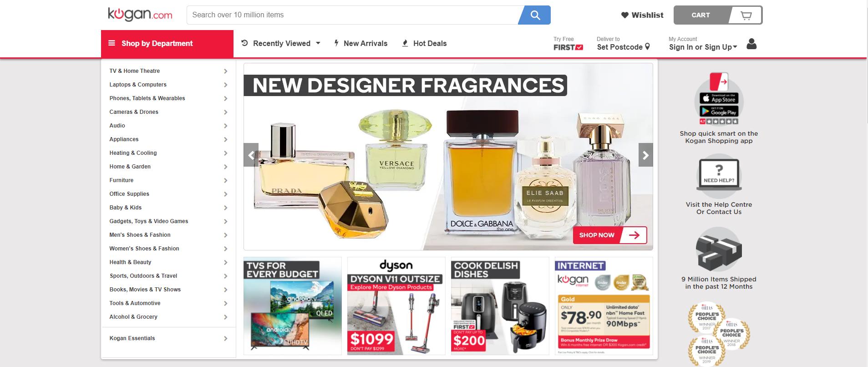Image resolution: width=868 pixels, height=367 pixels.
Task: Open the App Store download badge
Action: tap(719, 98)
